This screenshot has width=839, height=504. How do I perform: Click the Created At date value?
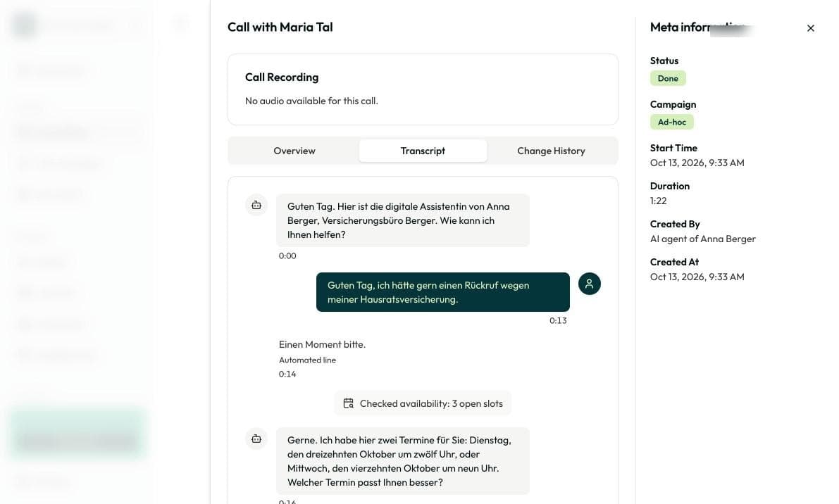tap(697, 277)
